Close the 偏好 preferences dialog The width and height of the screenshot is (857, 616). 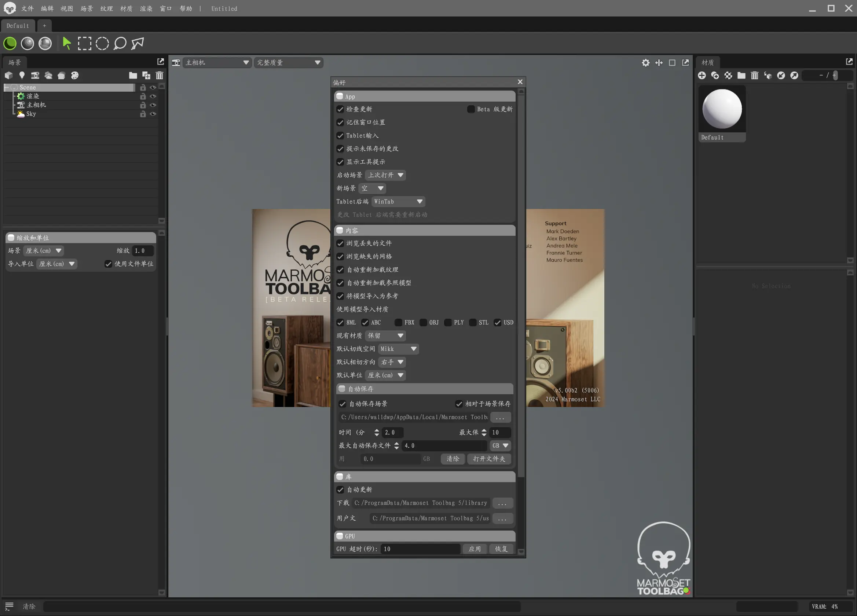520,82
